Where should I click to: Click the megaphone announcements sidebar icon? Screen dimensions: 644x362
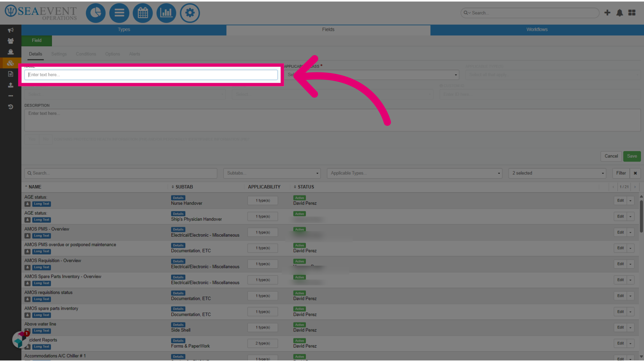pyautogui.click(x=11, y=30)
